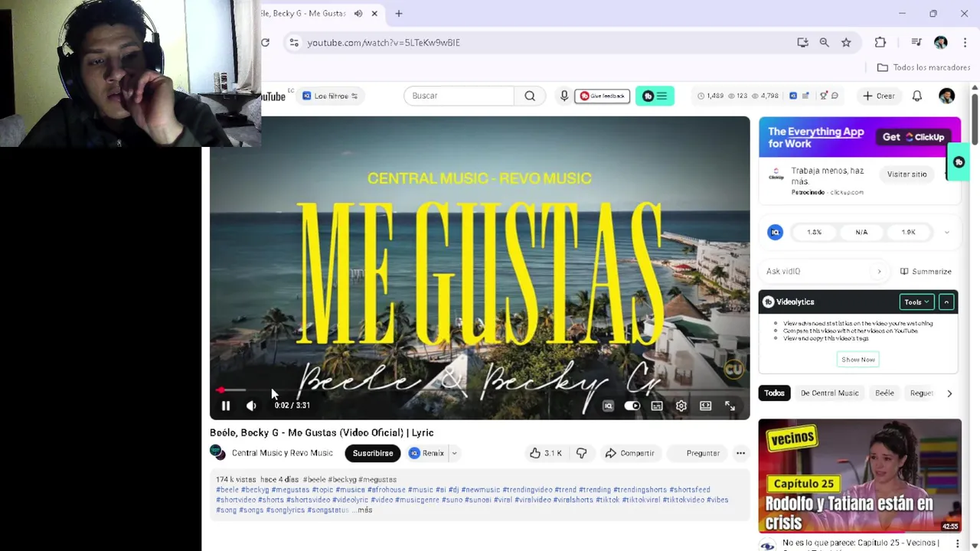This screenshot has width=980, height=551.
Task: Click the vidIQ red-dot tool icon in stats bar
Action: (x=823, y=96)
